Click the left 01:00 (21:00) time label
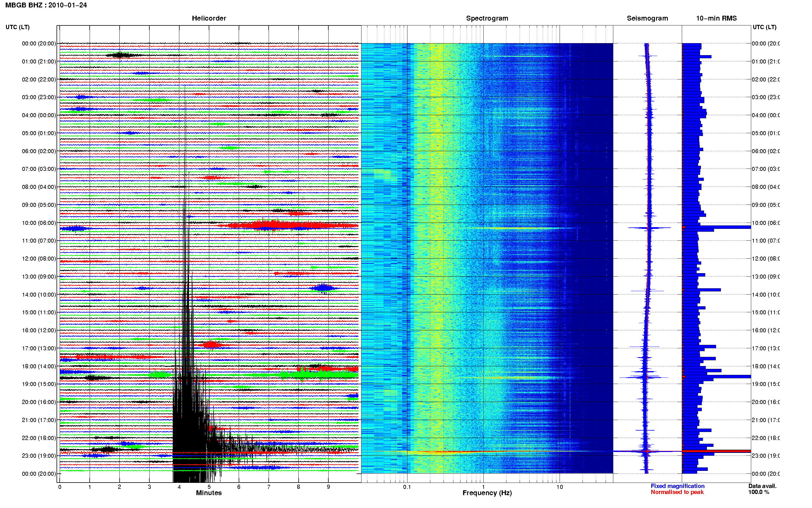The image size is (812, 508). click(x=39, y=61)
